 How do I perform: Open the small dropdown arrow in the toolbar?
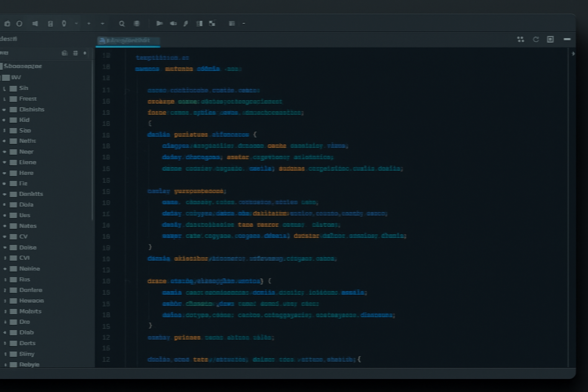point(76,24)
